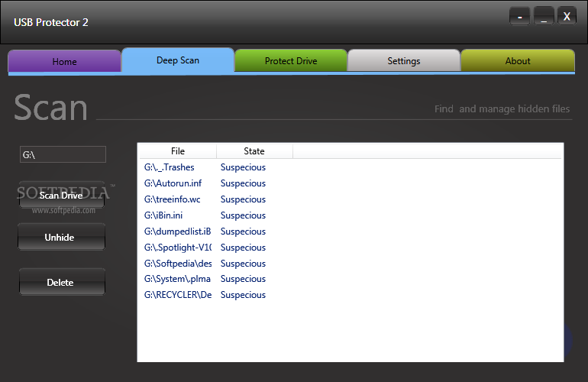
Task: Select the G:\dumpedlist.iB row
Action: pos(351,231)
